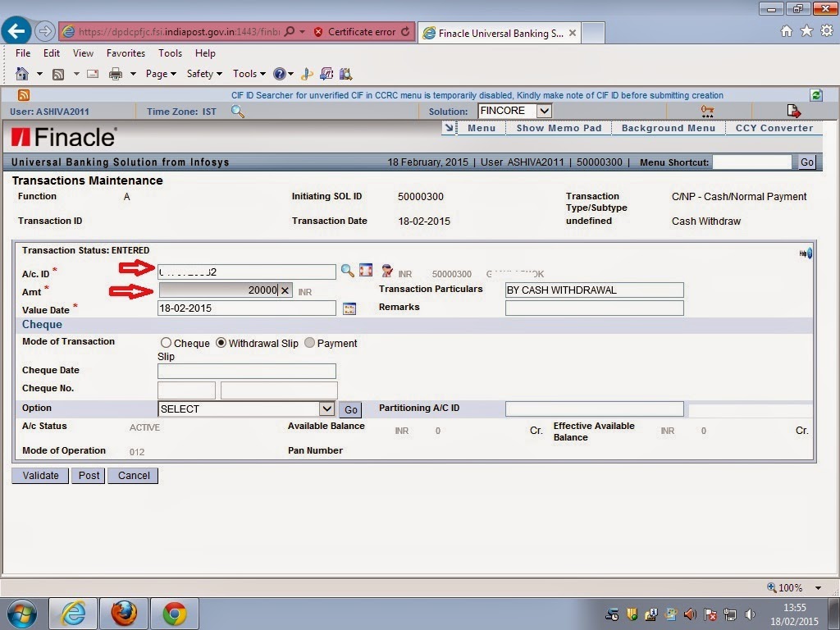Click the customer person icon next to INR
840x630 pixels.
387,271
